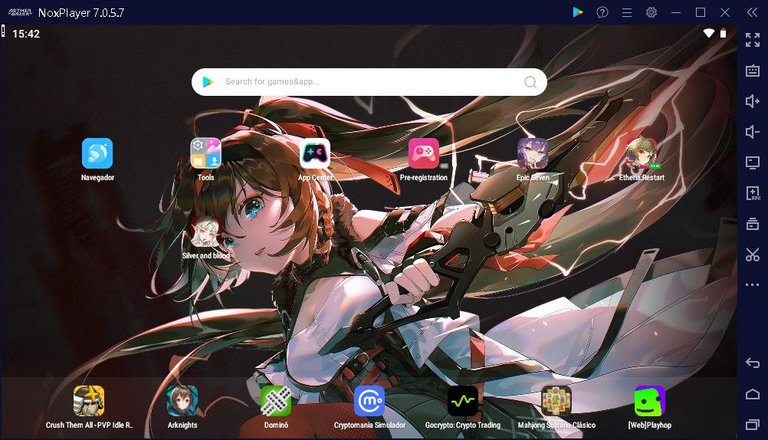Launch Arknights from the dock
The width and height of the screenshot is (768, 440).
(182, 401)
